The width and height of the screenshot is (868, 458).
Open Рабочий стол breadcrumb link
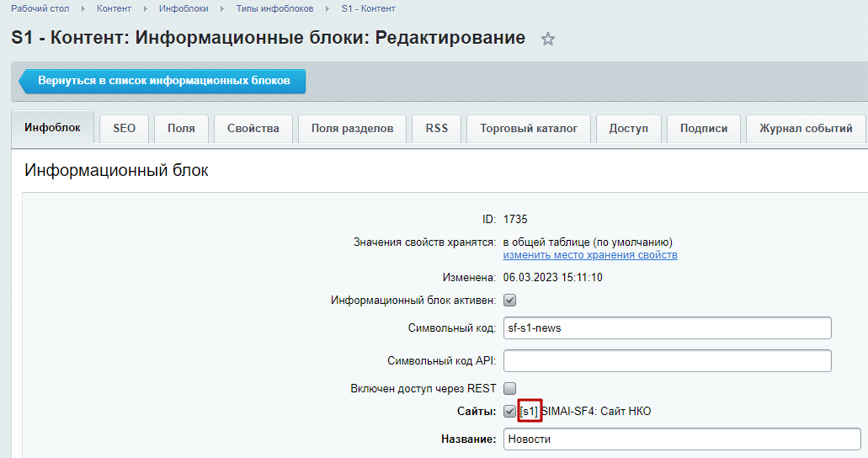[40, 8]
